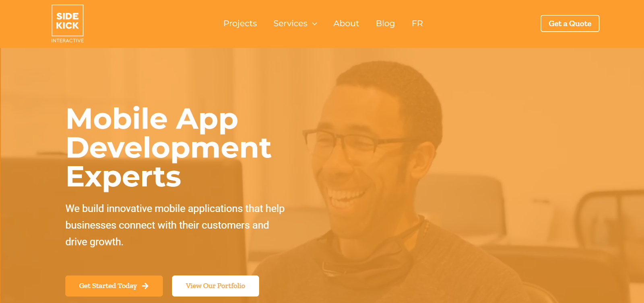644x303 pixels.
Task: Click the Get a Quote button
Action: tap(570, 23)
